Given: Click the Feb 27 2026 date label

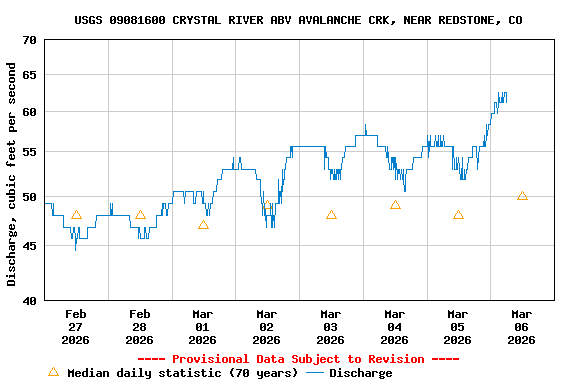Looking at the screenshot, I should (76, 327).
